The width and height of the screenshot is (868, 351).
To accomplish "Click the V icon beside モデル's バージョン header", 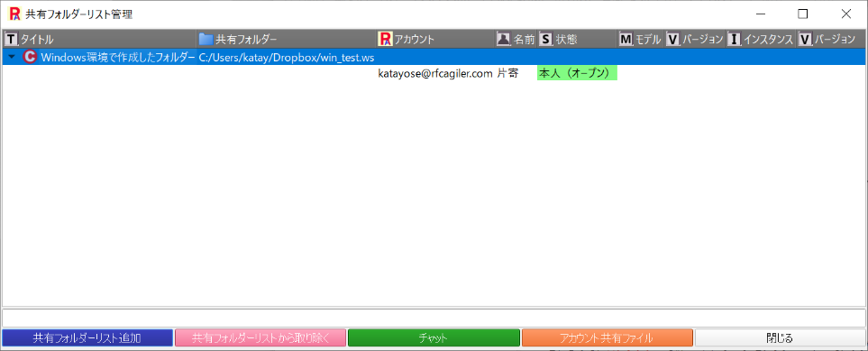I will 673,40.
